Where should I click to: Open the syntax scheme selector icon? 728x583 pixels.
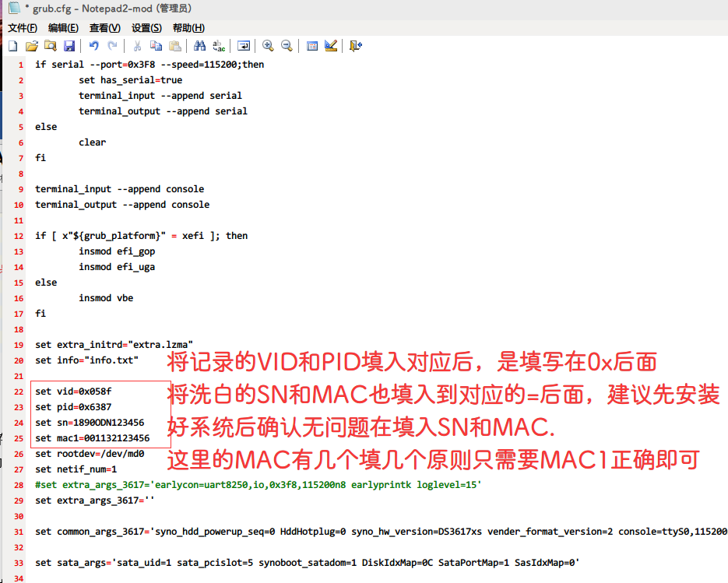(x=312, y=46)
